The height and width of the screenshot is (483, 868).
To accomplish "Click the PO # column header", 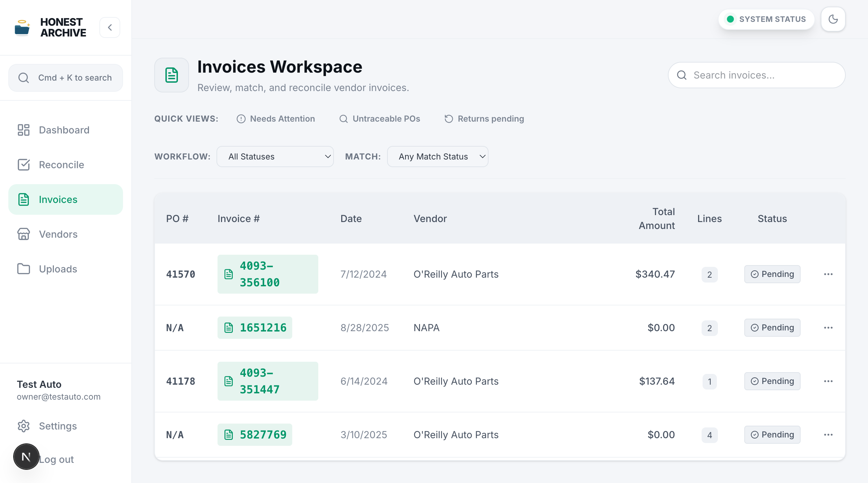I will [x=177, y=219].
